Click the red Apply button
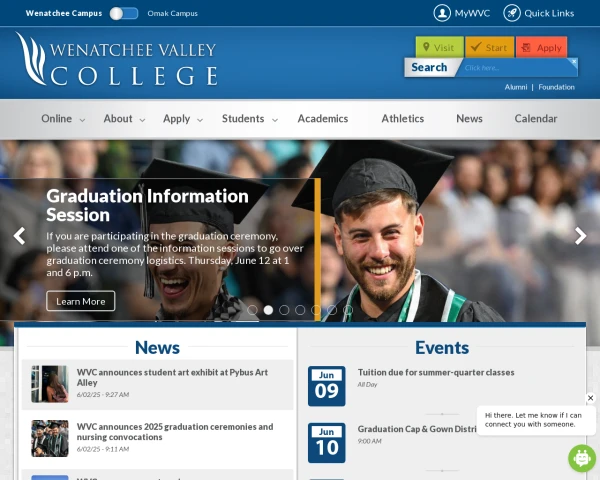Screen dimensions: 600x480 pos(541,47)
